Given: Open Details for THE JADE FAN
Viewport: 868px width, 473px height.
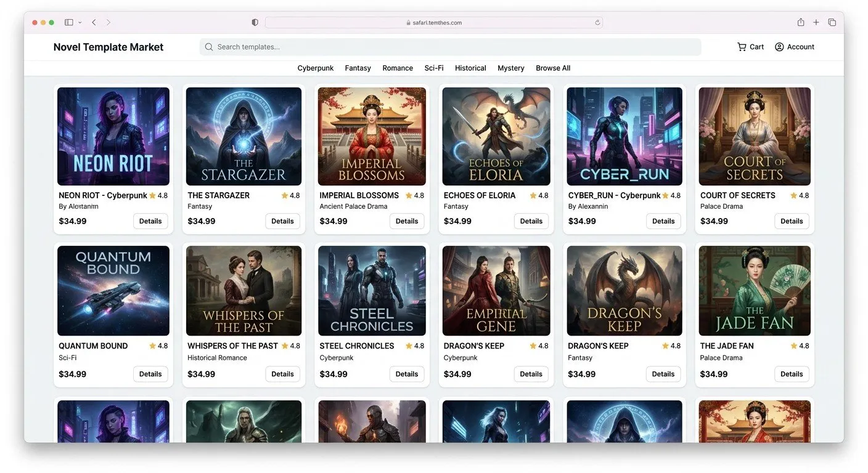Looking at the screenshot, I should click(x=792, y=374).
